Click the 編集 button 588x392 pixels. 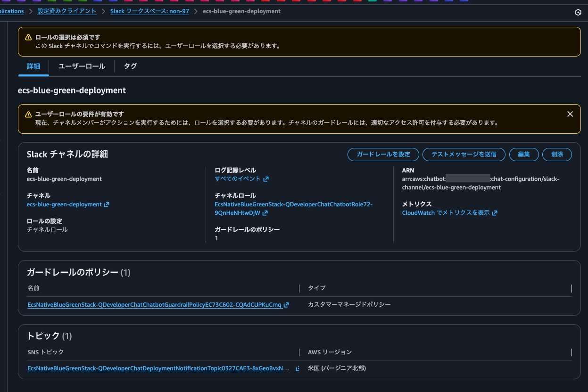[x=524, y=155]
